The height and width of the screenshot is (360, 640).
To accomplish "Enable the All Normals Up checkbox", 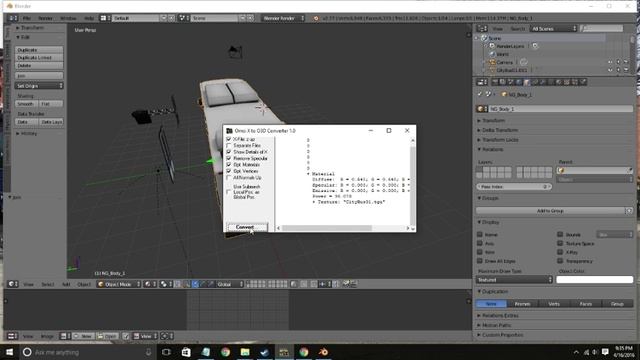I will pos(229,178).
